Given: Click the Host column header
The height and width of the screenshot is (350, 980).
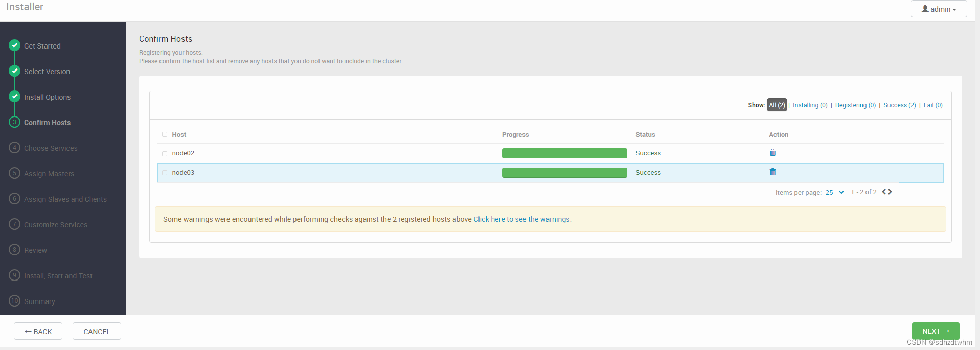Looking at the screenshot, I should 179,135.
